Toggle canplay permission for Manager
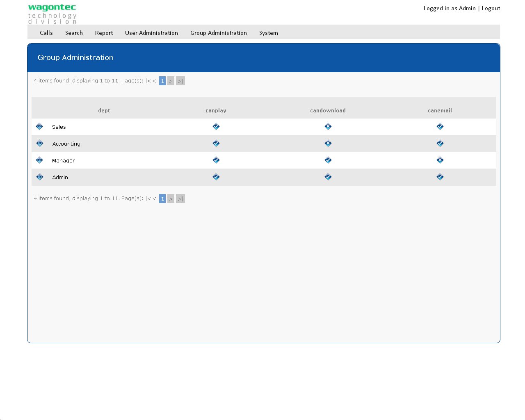The image size is (525, 420). click(216, 160)
